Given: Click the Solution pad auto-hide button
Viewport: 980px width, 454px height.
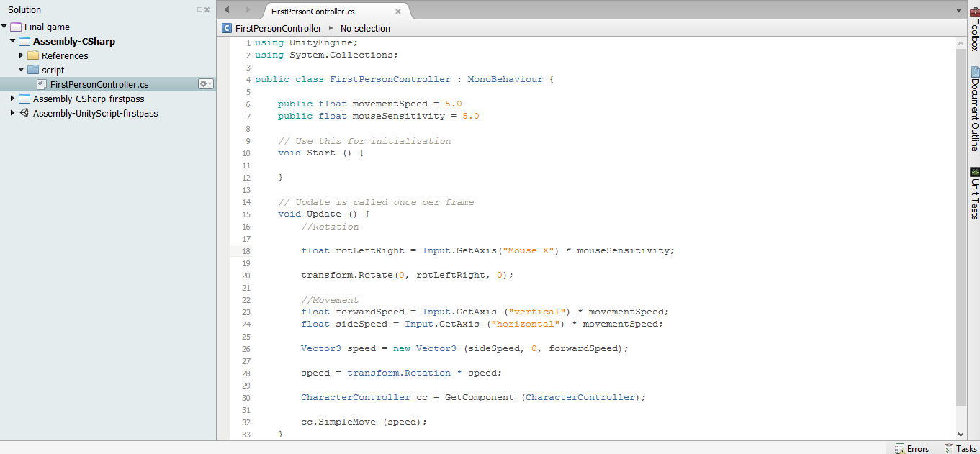Looking at the screenshot, I should (200, 10).
